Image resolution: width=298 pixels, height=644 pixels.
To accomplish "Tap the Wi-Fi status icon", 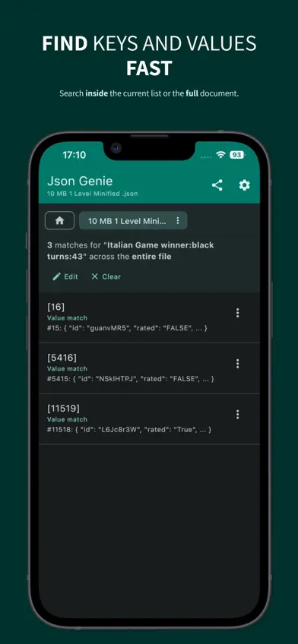I will click(221, 155).
